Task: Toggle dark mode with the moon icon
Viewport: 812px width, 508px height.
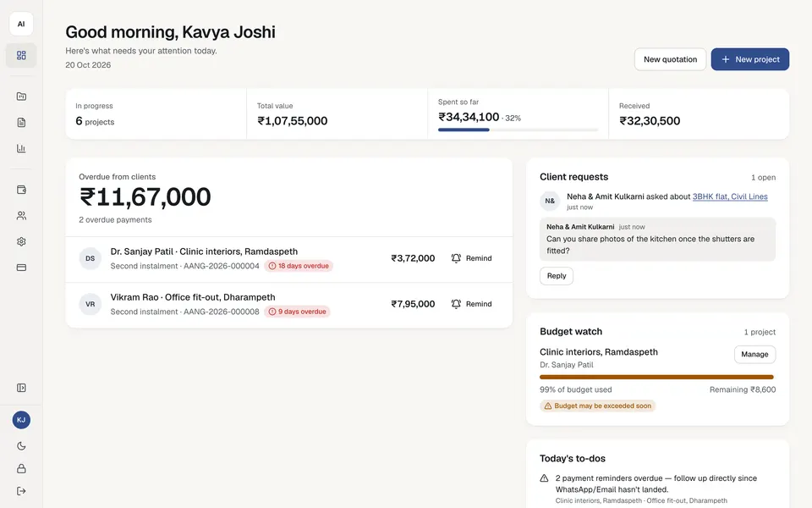Action: pos(21,446)
